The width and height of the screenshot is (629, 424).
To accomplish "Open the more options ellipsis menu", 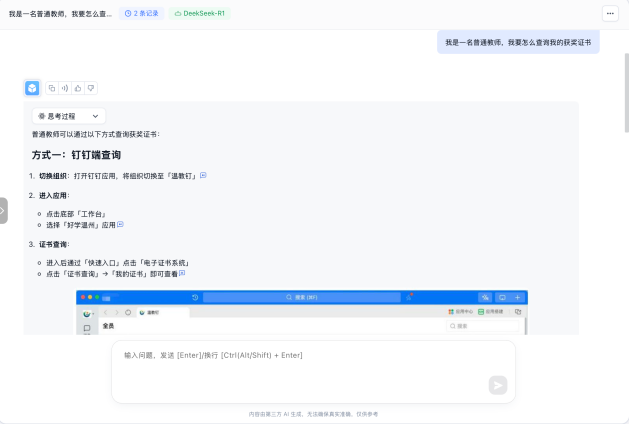I will coord(610,13).
